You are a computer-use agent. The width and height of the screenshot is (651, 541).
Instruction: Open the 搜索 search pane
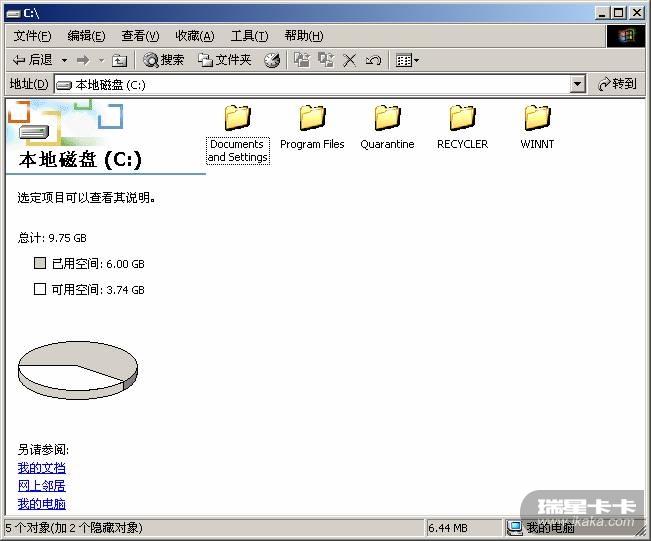[x=163, y=60]
